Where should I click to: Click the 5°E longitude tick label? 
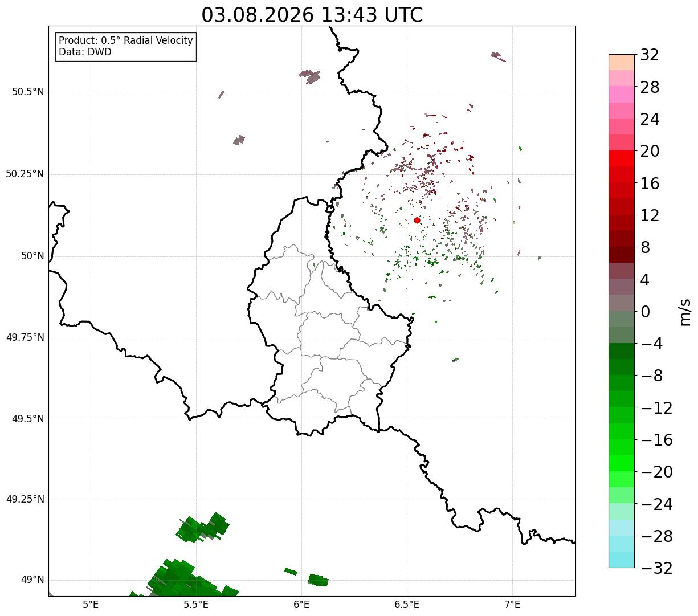[x=91, y=604]
